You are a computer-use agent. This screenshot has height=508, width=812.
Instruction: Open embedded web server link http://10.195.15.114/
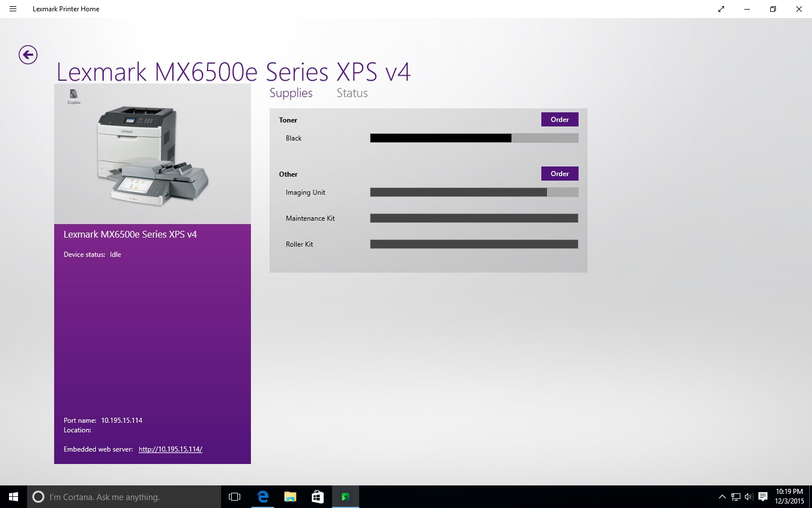pos(170,449)
